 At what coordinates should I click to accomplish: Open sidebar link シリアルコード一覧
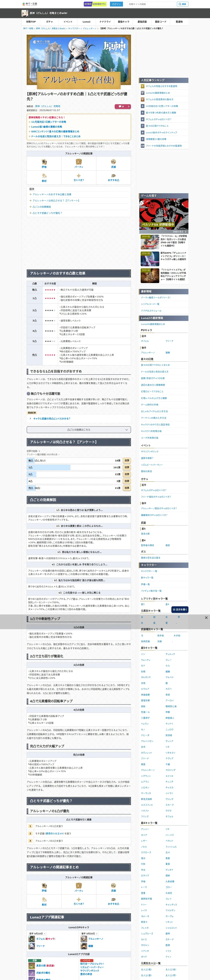150,304
